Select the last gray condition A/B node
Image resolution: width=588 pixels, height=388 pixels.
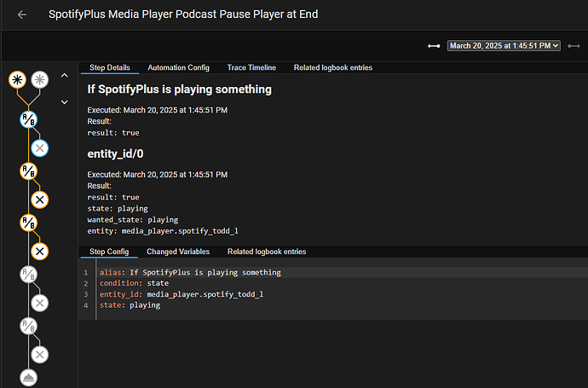point(28,326)
